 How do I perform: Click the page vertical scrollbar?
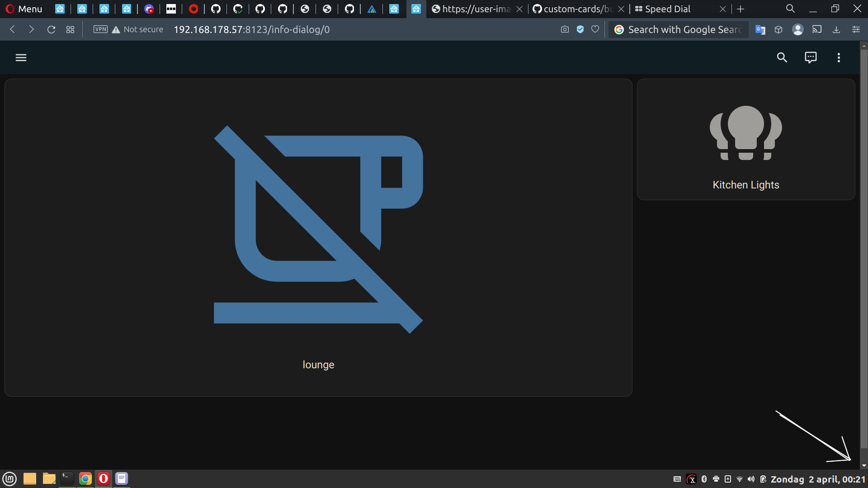tap(864, 249)
